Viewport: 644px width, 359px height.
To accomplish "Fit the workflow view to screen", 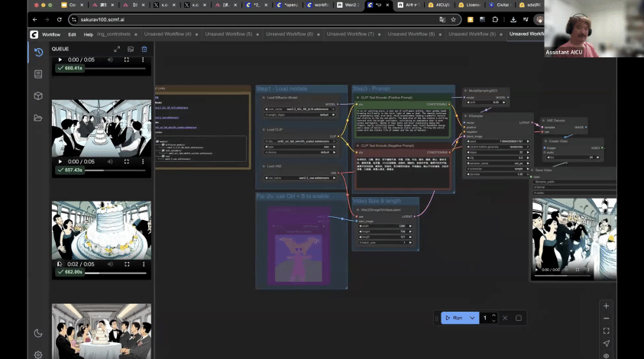I will (x=607, y=331).
